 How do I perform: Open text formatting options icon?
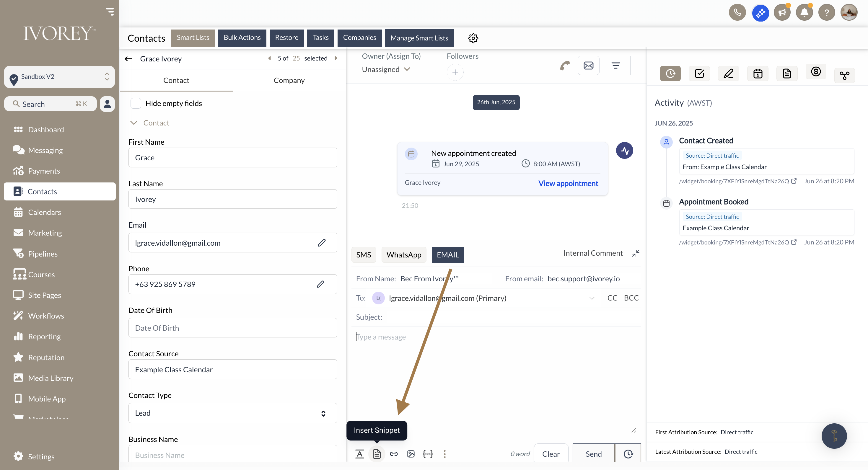tap(359, 454)
